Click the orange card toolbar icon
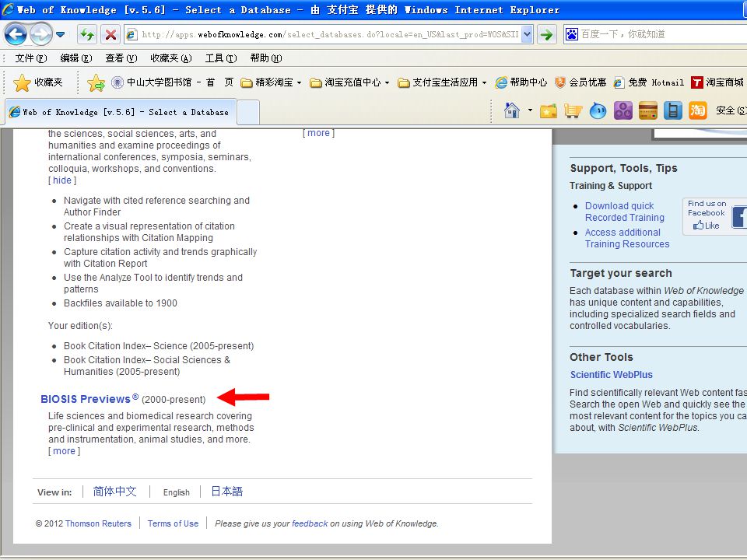Image resolution: width=747 pixels, height=560 pixels. pos(647,111)
